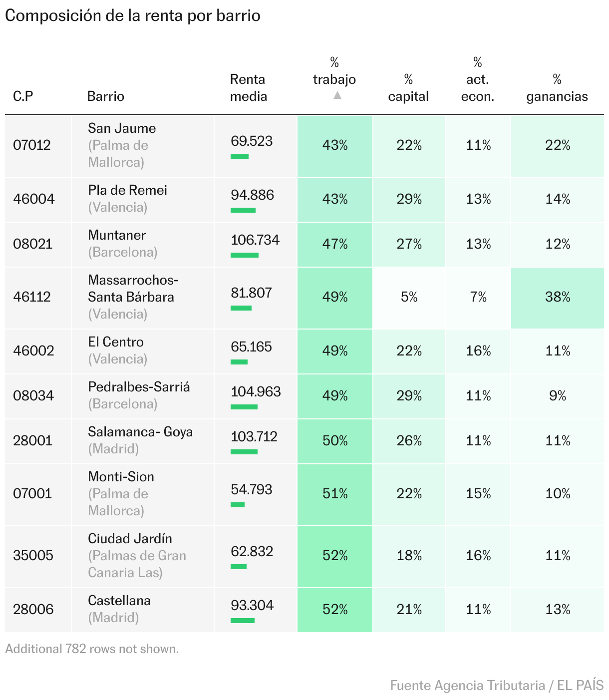Sort table by Renta media column
The height and width of the screenshot is (700, 609).
point(248,88)
